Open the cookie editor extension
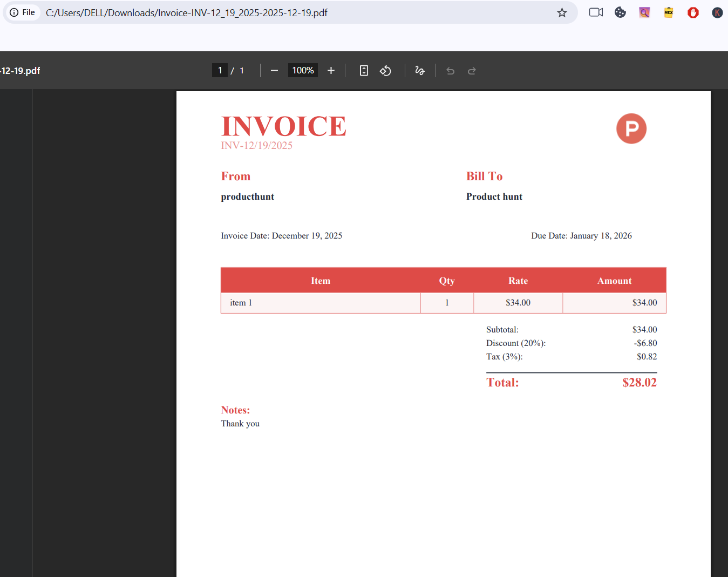Image resolution: width=728 pixels, height=577 pixels. (620, 12)
